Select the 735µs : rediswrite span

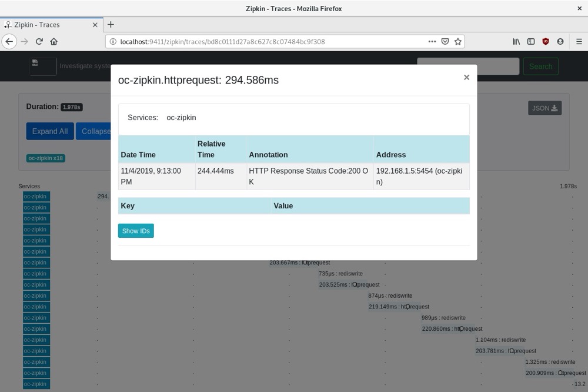pyautogui.click(x=340, y=274)
